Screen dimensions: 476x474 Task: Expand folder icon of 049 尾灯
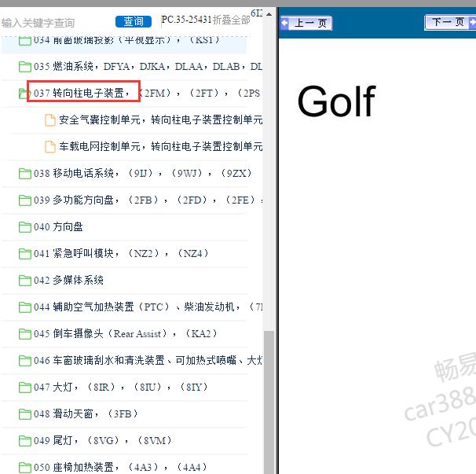[x=25, y=441]
